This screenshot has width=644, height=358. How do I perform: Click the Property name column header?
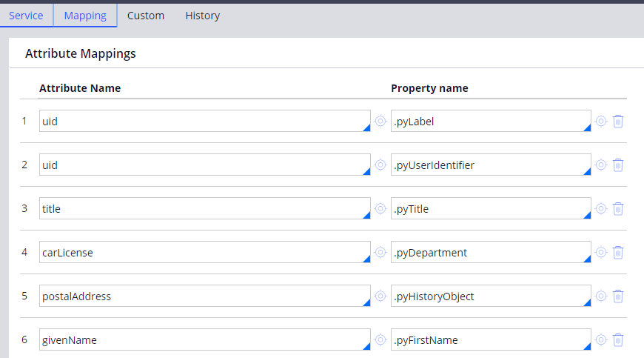click(429, 88)
